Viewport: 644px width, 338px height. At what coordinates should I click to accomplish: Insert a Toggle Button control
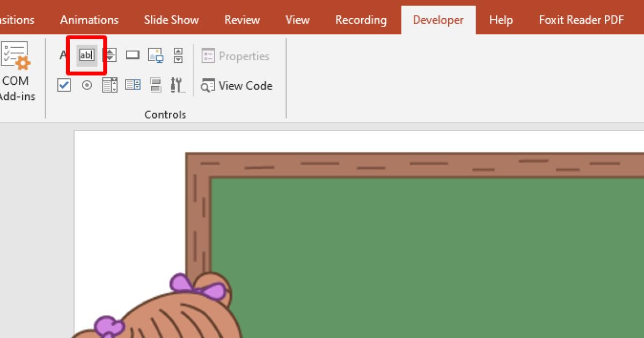click(x=156, y=85)
